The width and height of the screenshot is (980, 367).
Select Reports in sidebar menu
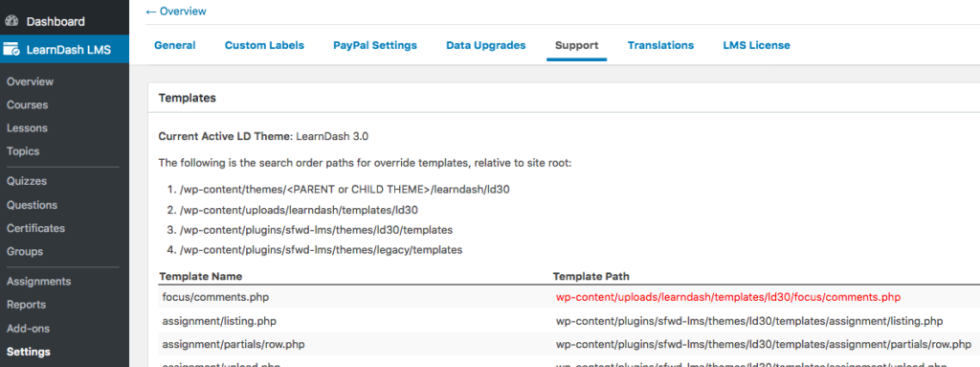click(x=26, y=305)
